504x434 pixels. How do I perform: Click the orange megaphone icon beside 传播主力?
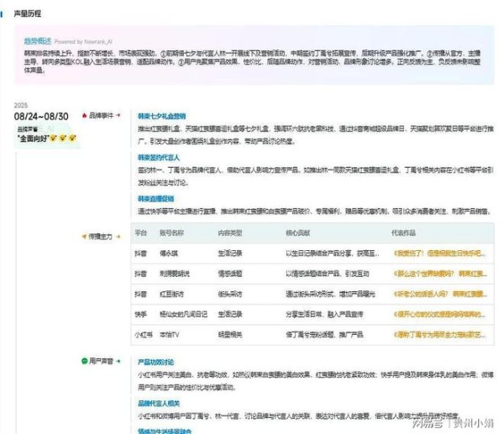point(84,237)
